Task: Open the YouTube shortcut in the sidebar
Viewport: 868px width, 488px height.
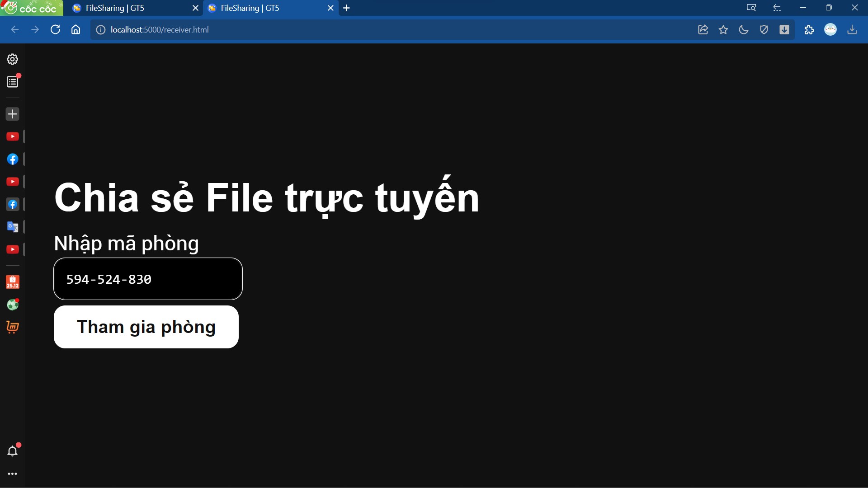Action: 12,136
